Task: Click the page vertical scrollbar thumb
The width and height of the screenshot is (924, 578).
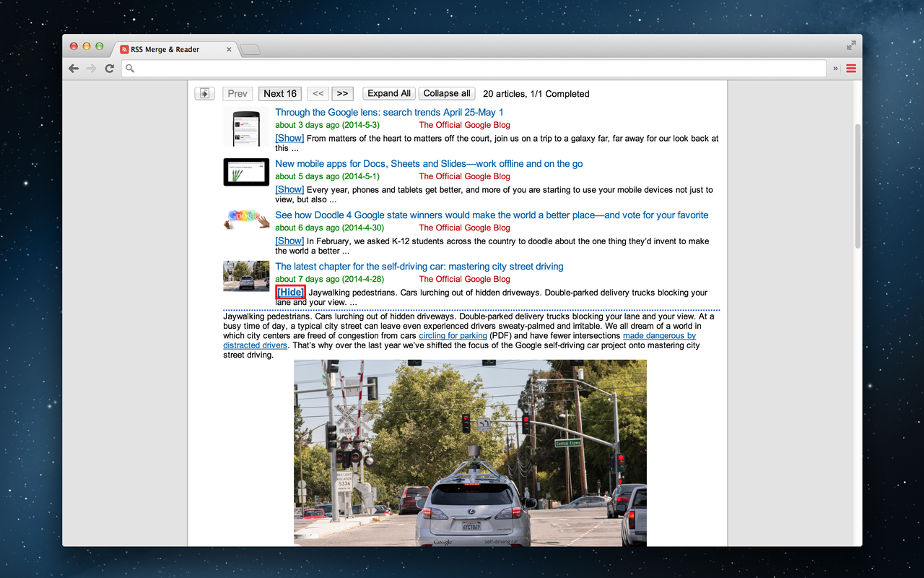Action: (x=858, y=186)
